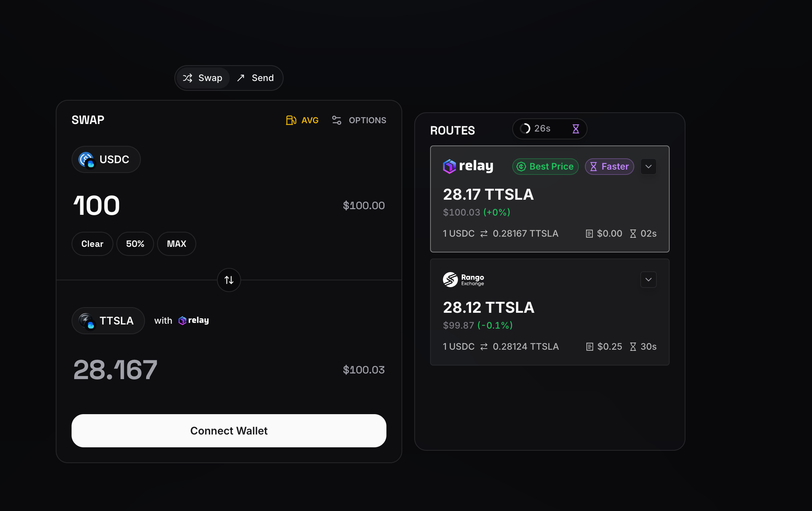Viewport: 812px width, 511px height.
Task: Expand the relay route details chevron
Action: click(x=649, y=167)
